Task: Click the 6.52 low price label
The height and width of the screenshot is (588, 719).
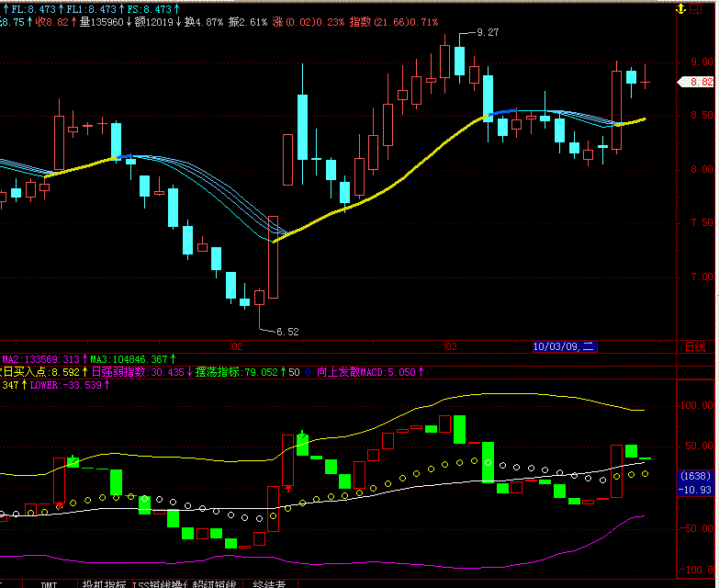Action: click(x=286, y=331)
